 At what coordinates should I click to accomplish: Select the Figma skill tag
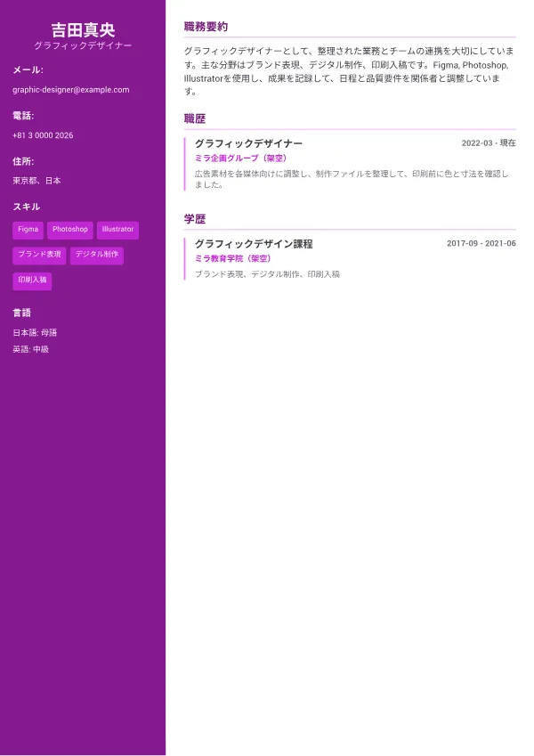[x=28, y=230]
